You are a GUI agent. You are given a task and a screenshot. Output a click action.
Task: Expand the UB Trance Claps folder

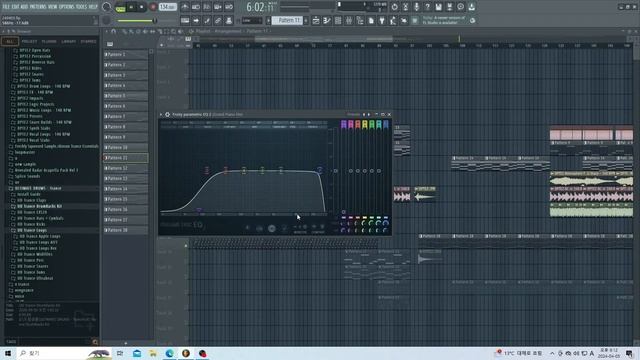click(31, 200)
